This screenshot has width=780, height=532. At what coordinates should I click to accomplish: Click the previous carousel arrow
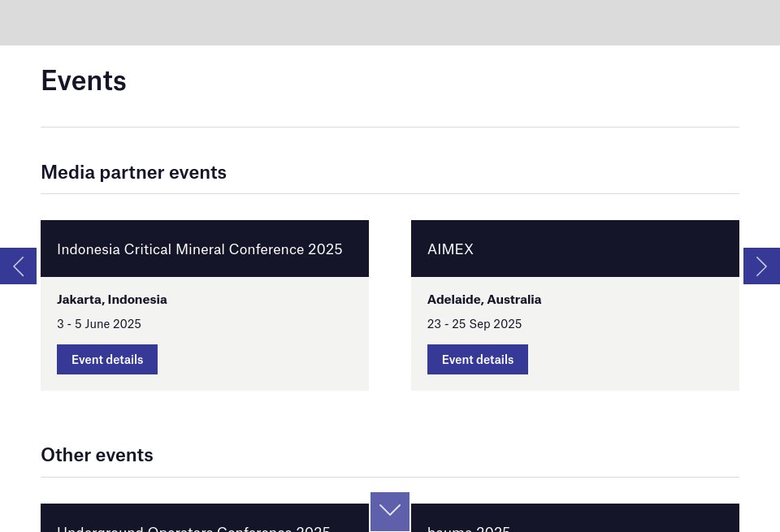point(18,266)
